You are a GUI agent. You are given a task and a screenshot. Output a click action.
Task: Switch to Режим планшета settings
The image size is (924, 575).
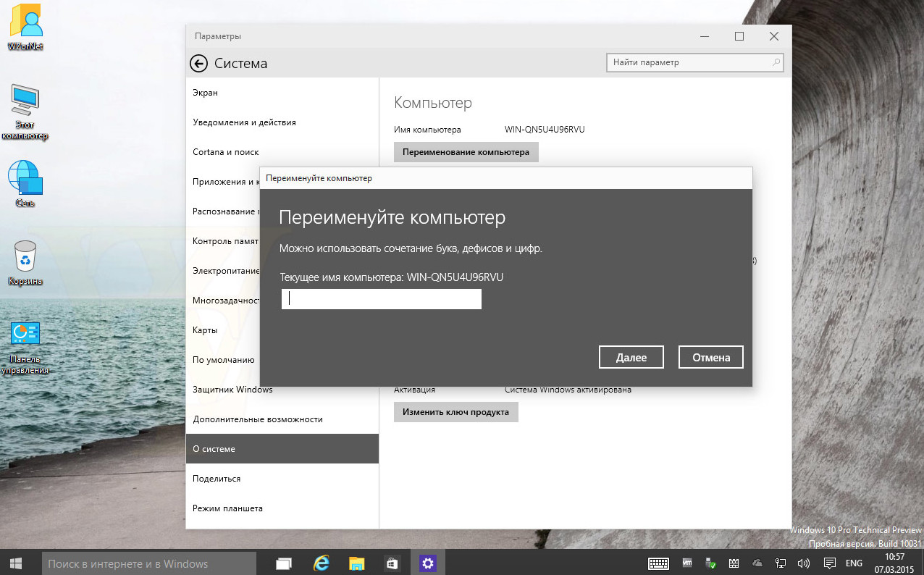pyautogui.click(x=227, y=508)
